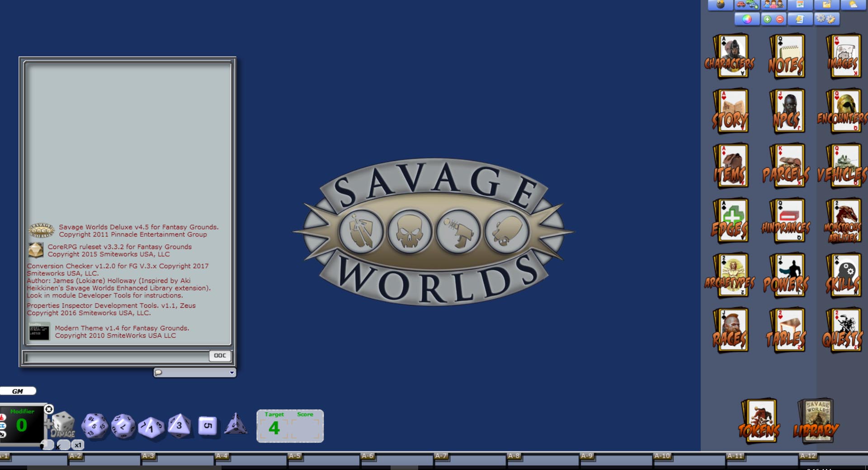Click the cars toolbar button
Screen dimensions: 868x470
click(x=747, y=5)
